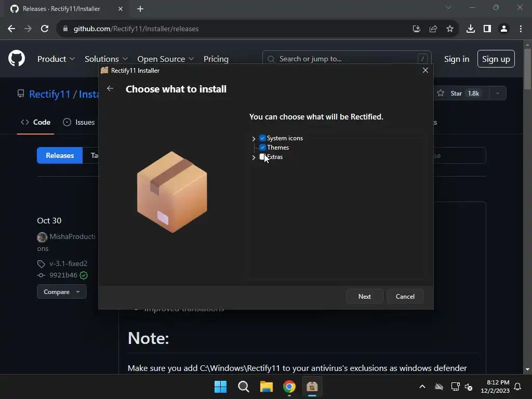Open the star list dropdown arrow
Viewport: 532px width, 399px height.
pyautogui.click(x=498, y=94)
